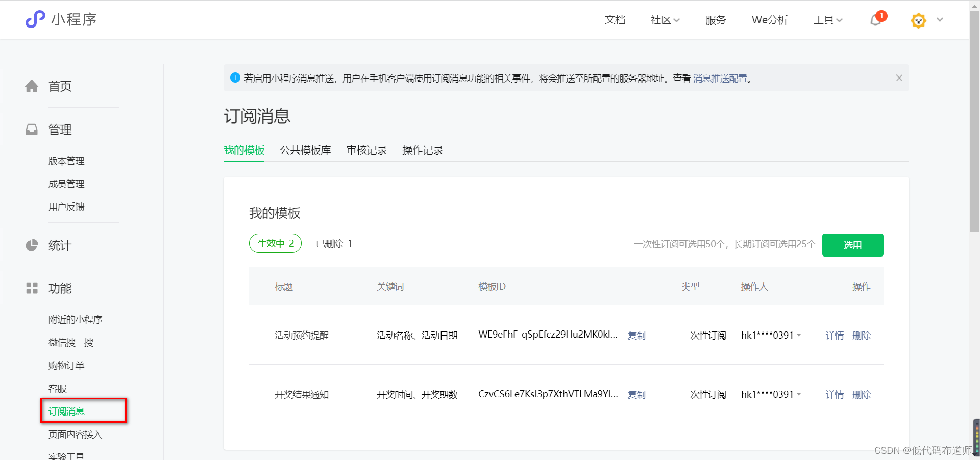
Task: Switch to the 我的模板 tab
Action: (x=244, y=150)
